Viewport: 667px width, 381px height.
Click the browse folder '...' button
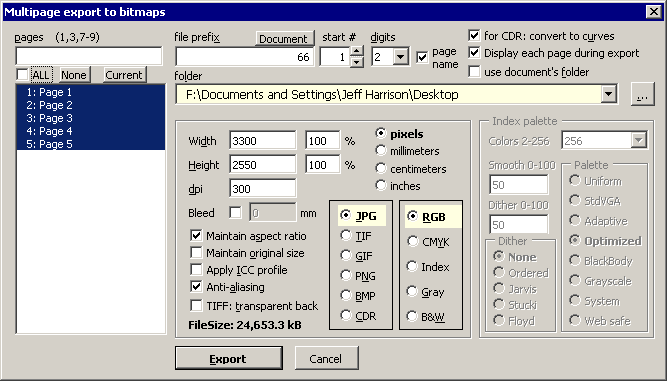pos(642,94)
